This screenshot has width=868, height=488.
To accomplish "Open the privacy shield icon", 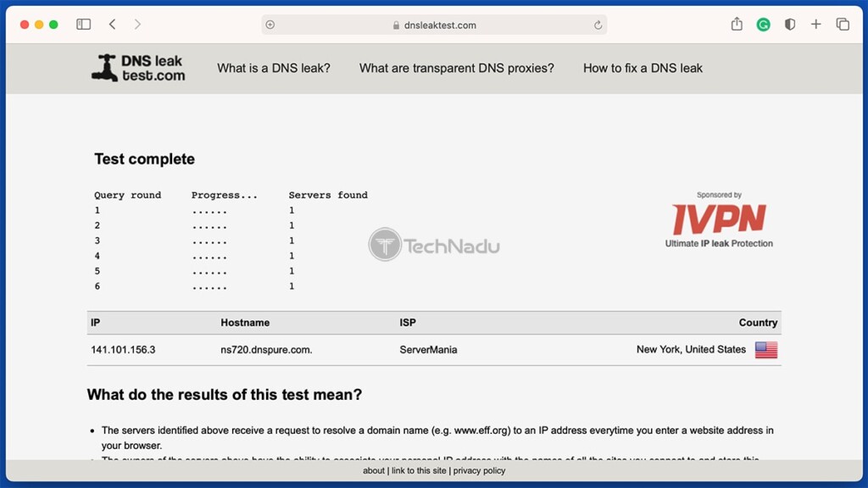I will pos(790,25).
